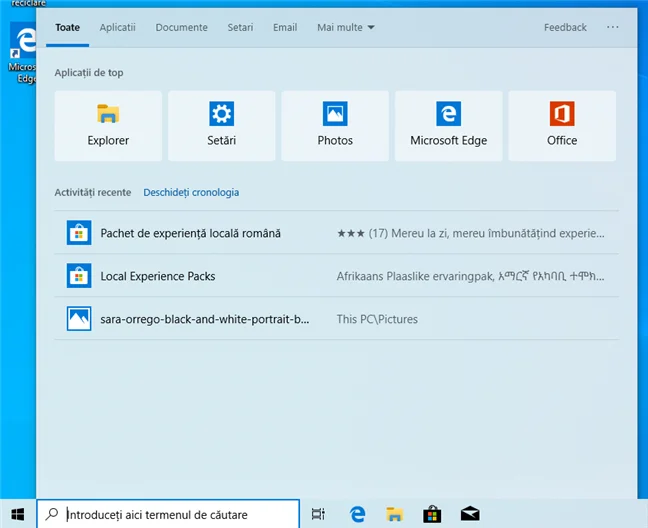This screenshot has width=648, height=528.
Task: Click the 'Afrikaans Plaaslike ervaringpak' description
Action: [x=471, y=276]
